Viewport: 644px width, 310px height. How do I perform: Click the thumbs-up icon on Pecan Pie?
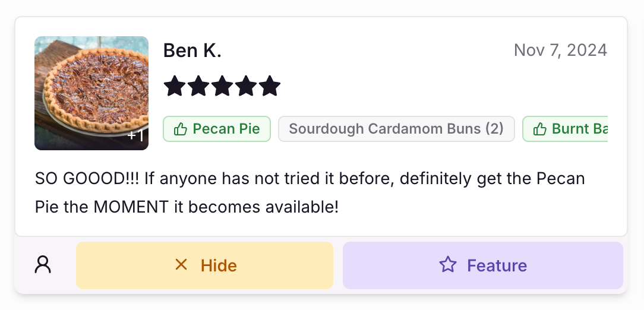[x=180, y=129]
